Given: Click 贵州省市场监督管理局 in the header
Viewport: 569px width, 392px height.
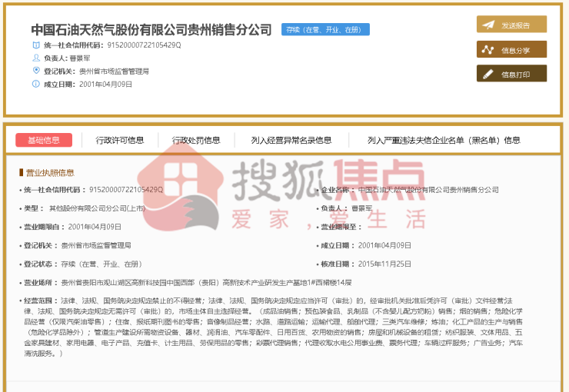Looking at the screenshot, I should tap(114, 71).
